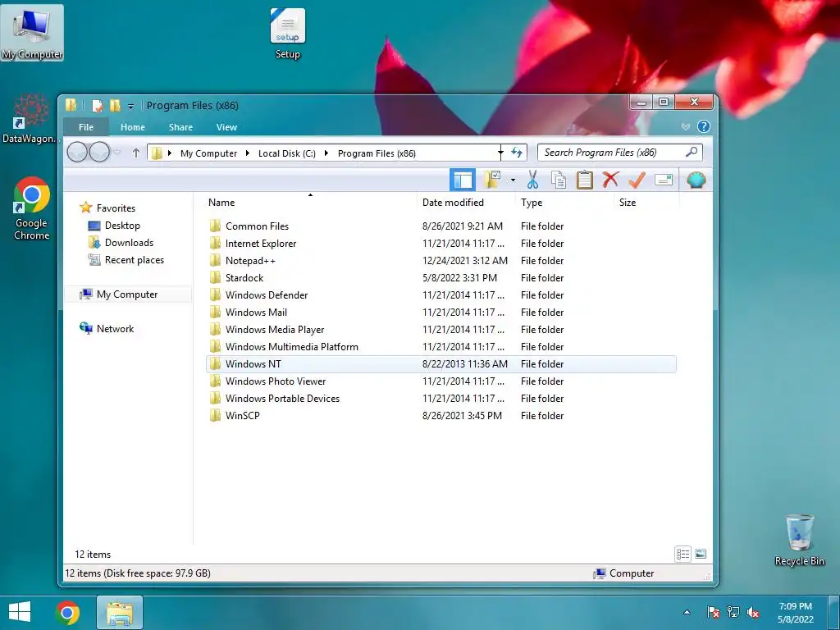The width and height of the screenshot is (840, 630).
Task: Open Chrome from the taskbar
Action: pos(67,613)
